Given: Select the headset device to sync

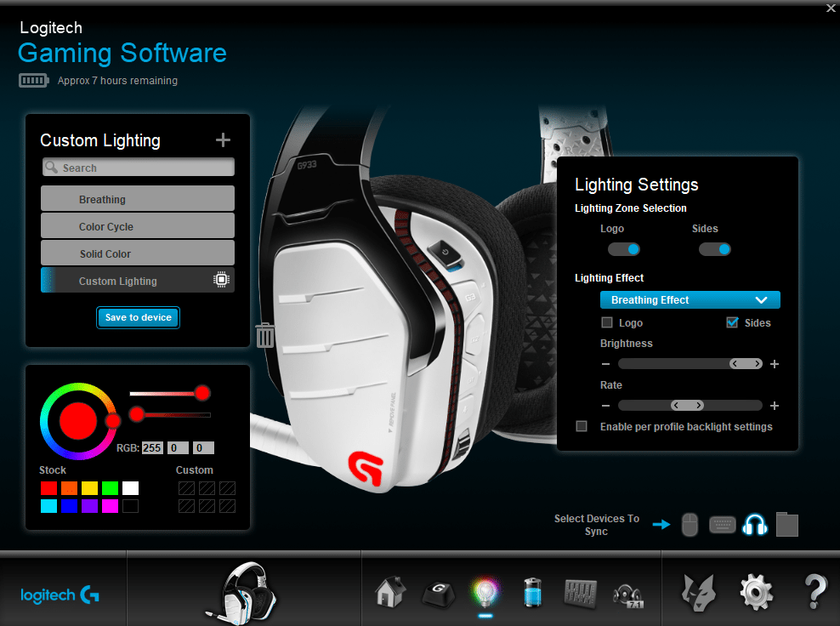Looking at the screenshot, I should pyautogui.click(x=755, y=525).
